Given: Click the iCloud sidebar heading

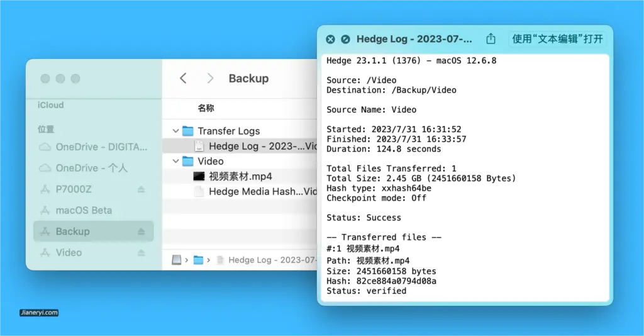Looking at the screenshot, I should tap(50, 104).
